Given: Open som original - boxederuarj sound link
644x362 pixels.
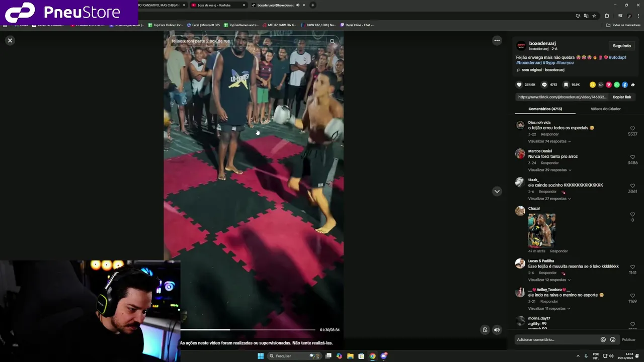Looking at the screenshot, I should click(543, 70).
